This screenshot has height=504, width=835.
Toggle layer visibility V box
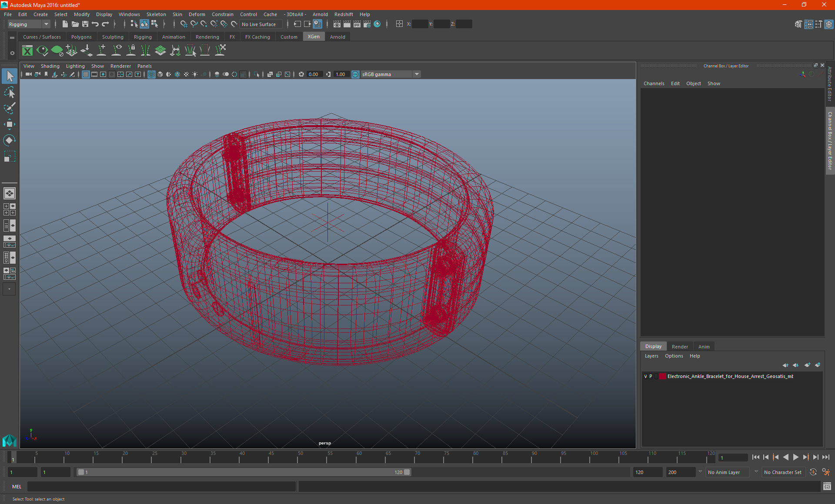pos(645,377)
